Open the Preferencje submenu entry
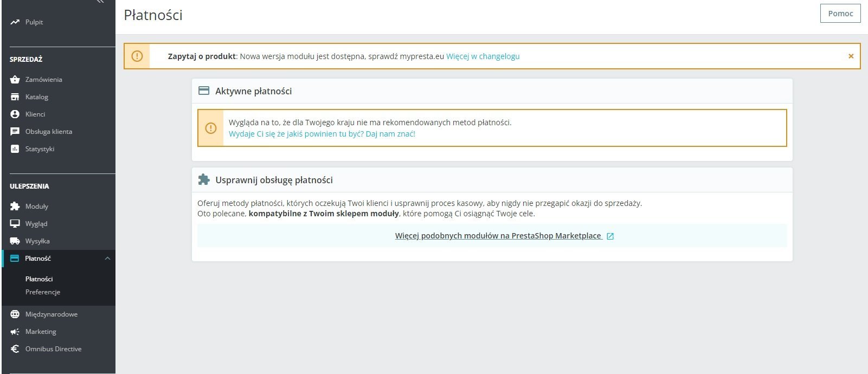868x374 pixels. (x=42, y=292)
